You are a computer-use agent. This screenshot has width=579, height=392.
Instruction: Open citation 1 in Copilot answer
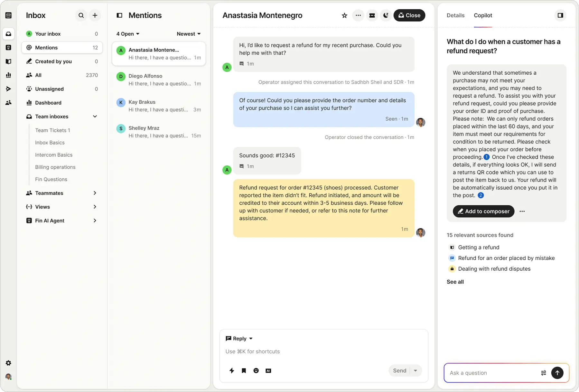click(x=486, y=157)
